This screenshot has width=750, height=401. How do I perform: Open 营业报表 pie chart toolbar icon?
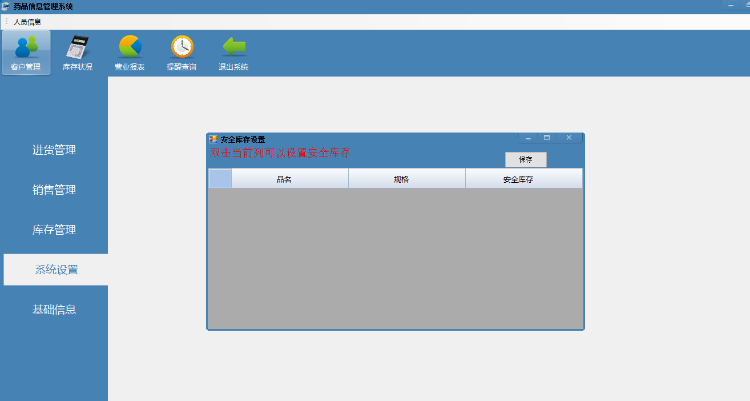coord(130,53)
